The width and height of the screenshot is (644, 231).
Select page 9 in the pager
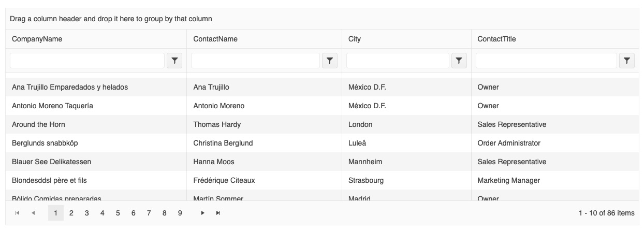pyautogui.click(x=180, y=213)
